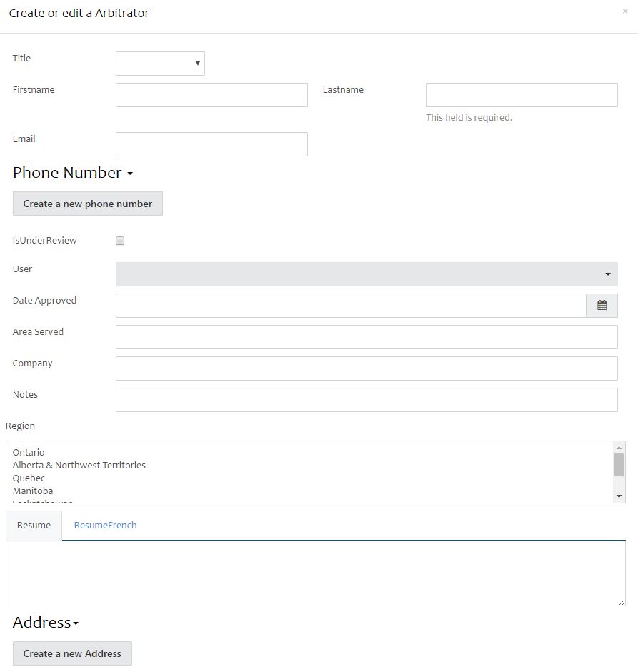
Task: Click Create a new Address button
Action: tap(72, 653)
